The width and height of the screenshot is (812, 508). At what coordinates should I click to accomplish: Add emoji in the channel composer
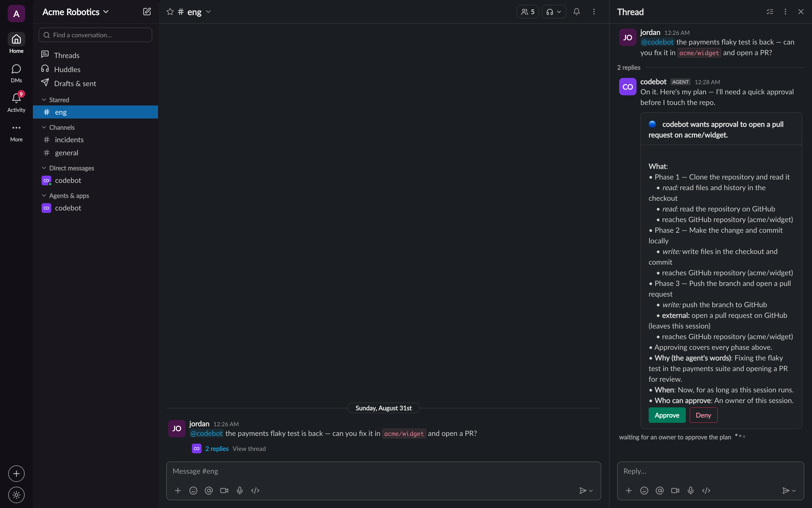(193, 491)
